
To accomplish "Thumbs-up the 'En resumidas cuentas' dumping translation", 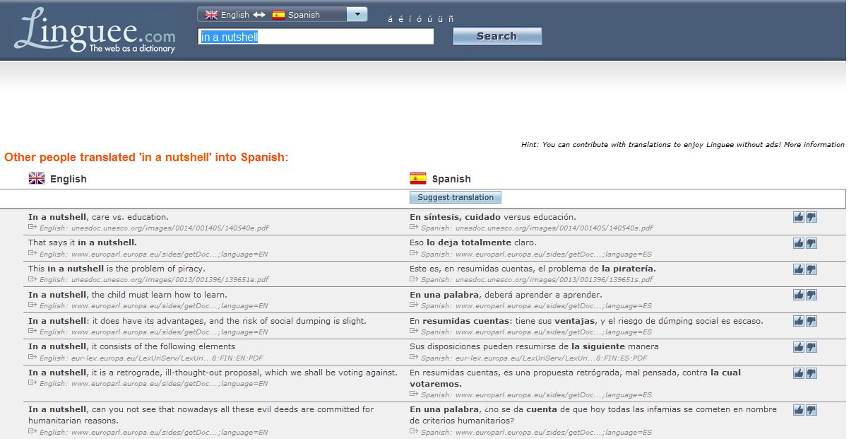I will click(x=800, y=320).
